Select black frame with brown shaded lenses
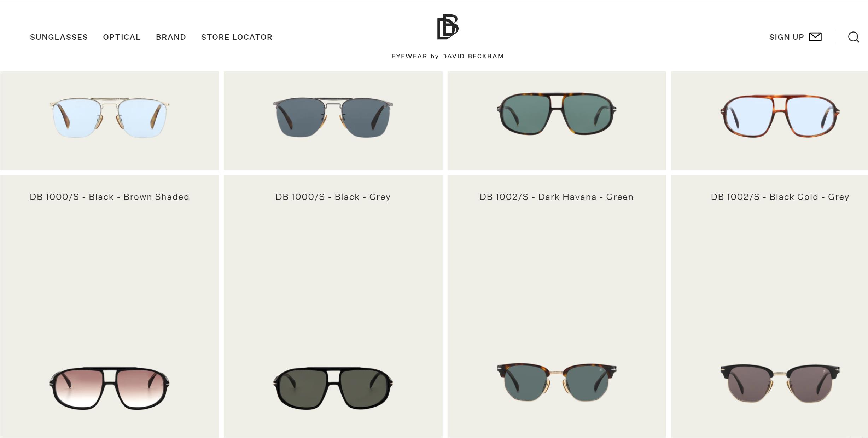 [110, 388]
